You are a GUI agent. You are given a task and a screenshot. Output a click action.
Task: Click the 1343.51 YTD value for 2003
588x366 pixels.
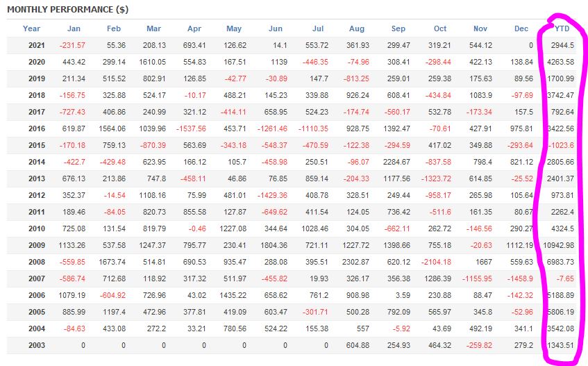tap(560, 345)
